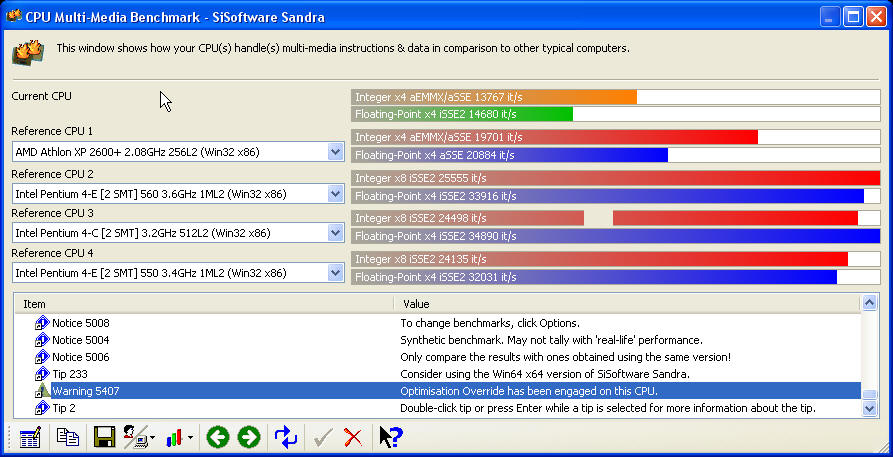Viewport: 893px width, 457px height.
Task: Select the Notice 5004 row
Action: coord(437,340)
